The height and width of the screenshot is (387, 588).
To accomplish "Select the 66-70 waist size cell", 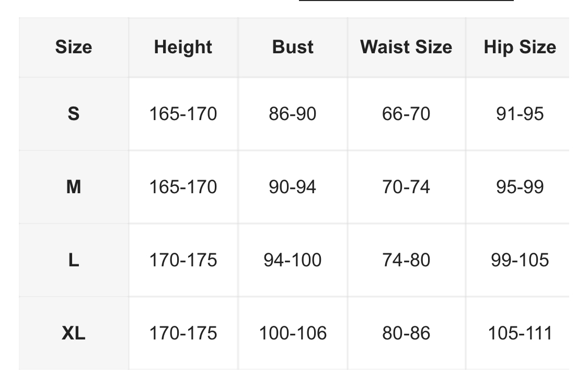I will [x=406, y=114].
